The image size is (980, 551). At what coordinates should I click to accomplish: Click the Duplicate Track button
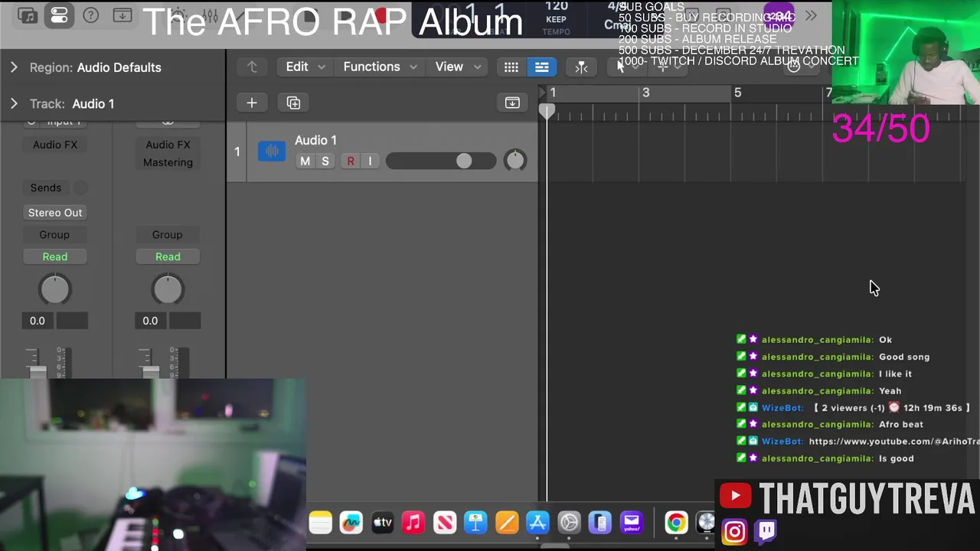click(x=293, y=103)
